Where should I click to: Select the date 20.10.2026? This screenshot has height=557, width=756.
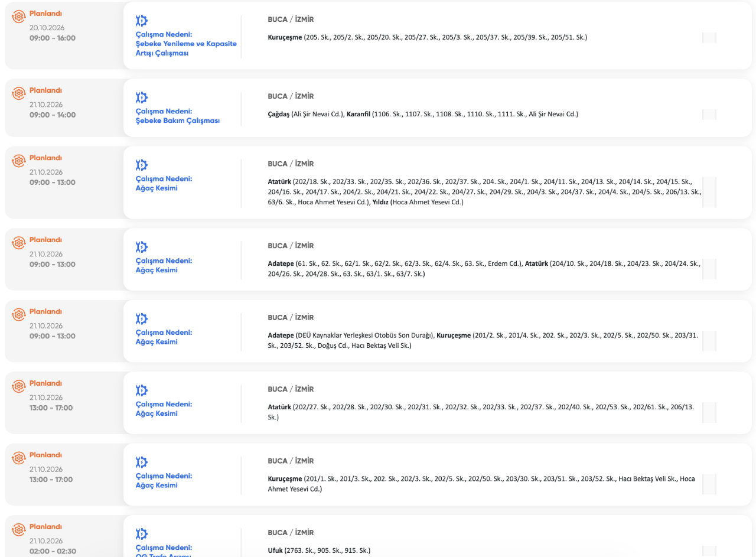tap(47, 28)
